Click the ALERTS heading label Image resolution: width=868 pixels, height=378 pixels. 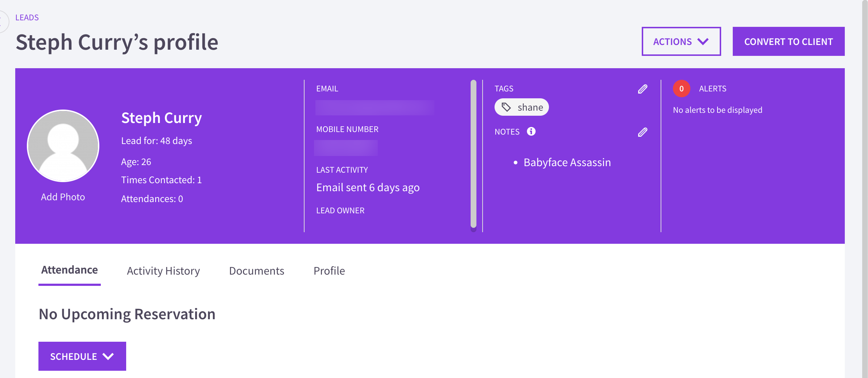pyautogui.click(x=713, y=89)
